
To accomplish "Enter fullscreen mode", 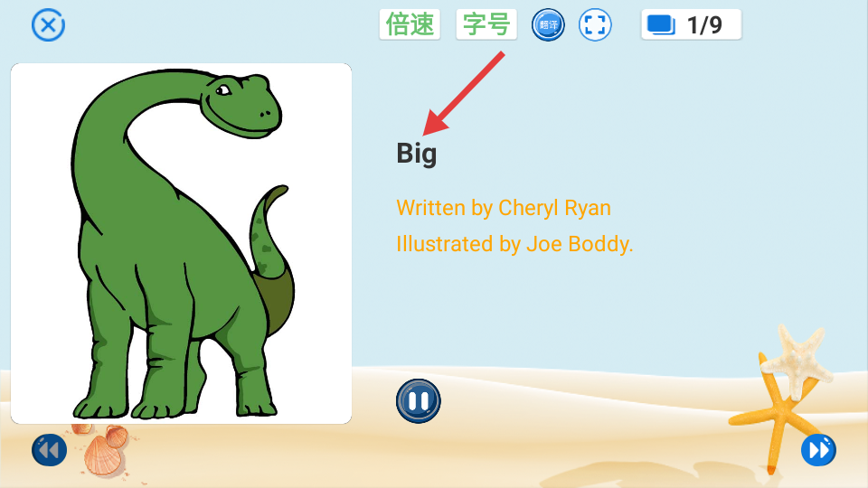I will [595, 25].
